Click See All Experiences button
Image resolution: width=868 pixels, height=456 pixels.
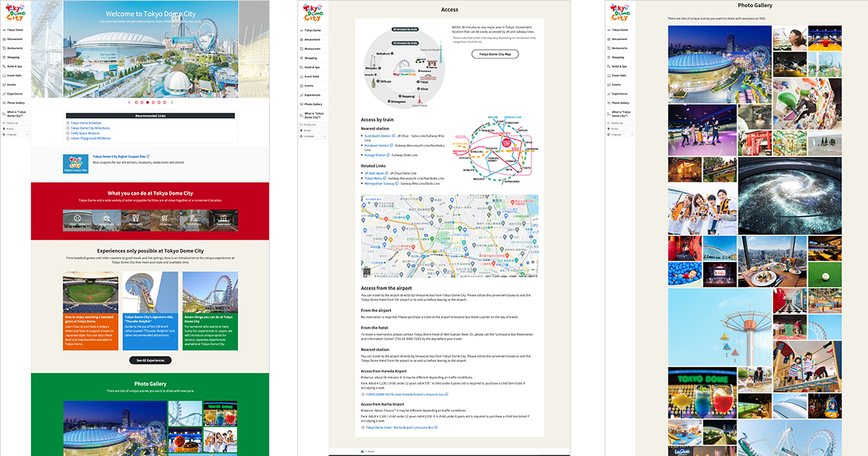150,360
